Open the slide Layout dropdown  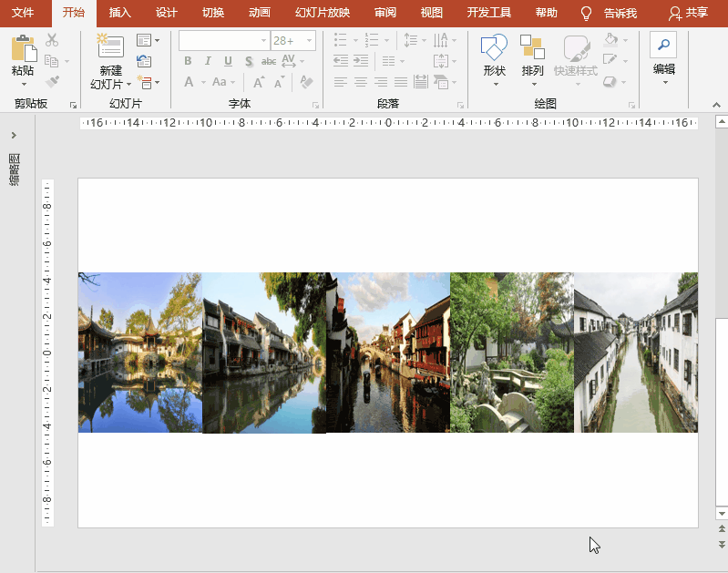coord(149,40)
